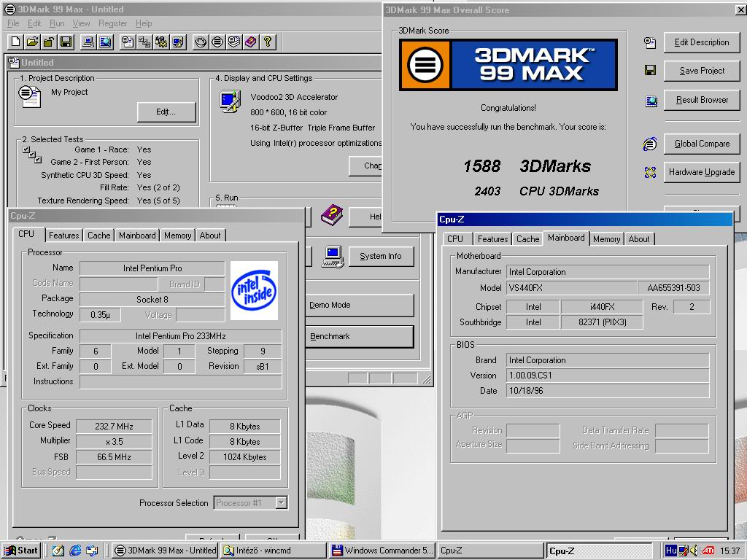Open Cache tab in Motherboard Cpu-Z window
Image resolution: width=747 pixels, height=560 pixels.
point(528,239)
